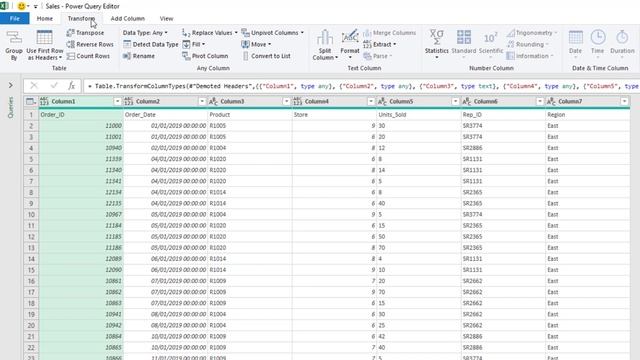
Task: Switch to the Transform tab
Action: 81,18
